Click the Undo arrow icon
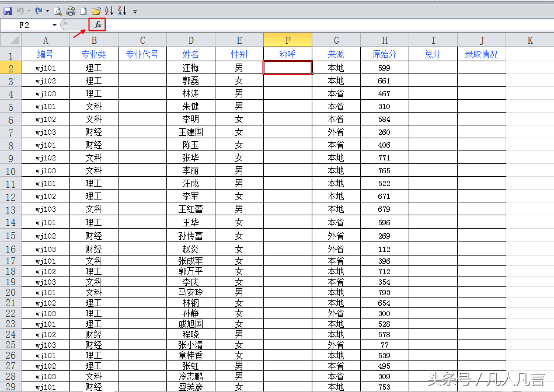 20,11
